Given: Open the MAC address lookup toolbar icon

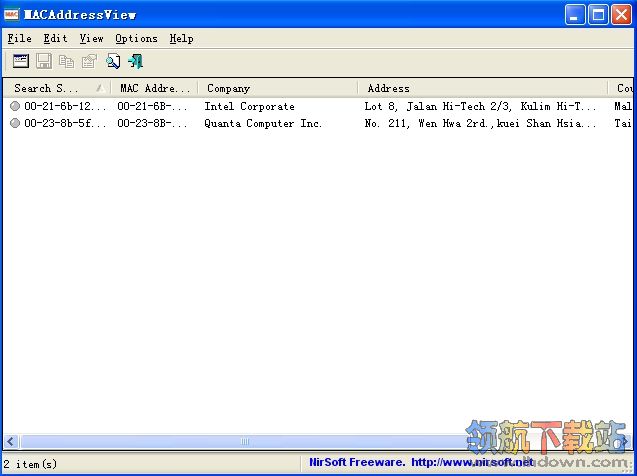Looking at the screenshot, I should [x=21, y=61].
